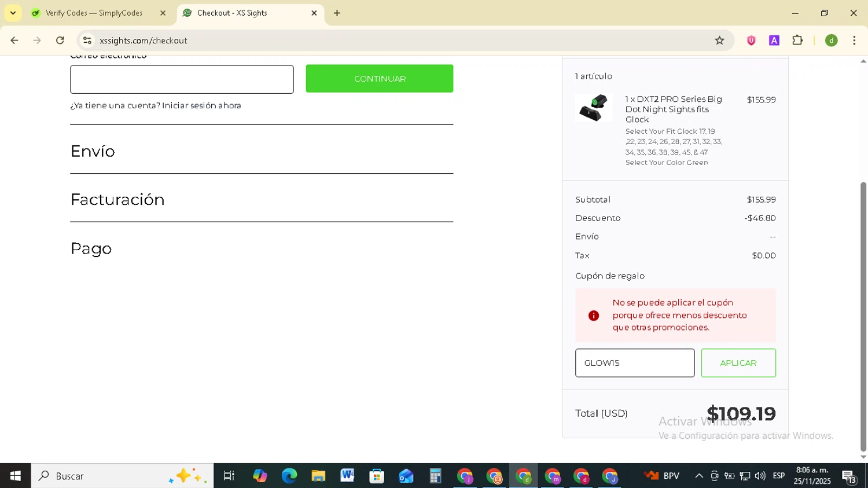Viewport: 868px width, 488px height.
Task: Open Chrome three-dot menu
Action: coord(854,41)
